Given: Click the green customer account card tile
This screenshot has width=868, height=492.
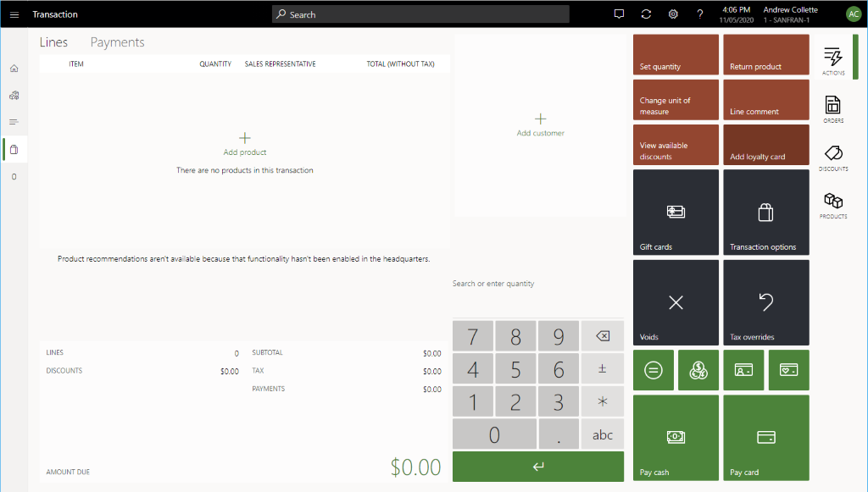Looking at the screenshot, I should pos(743,370).
